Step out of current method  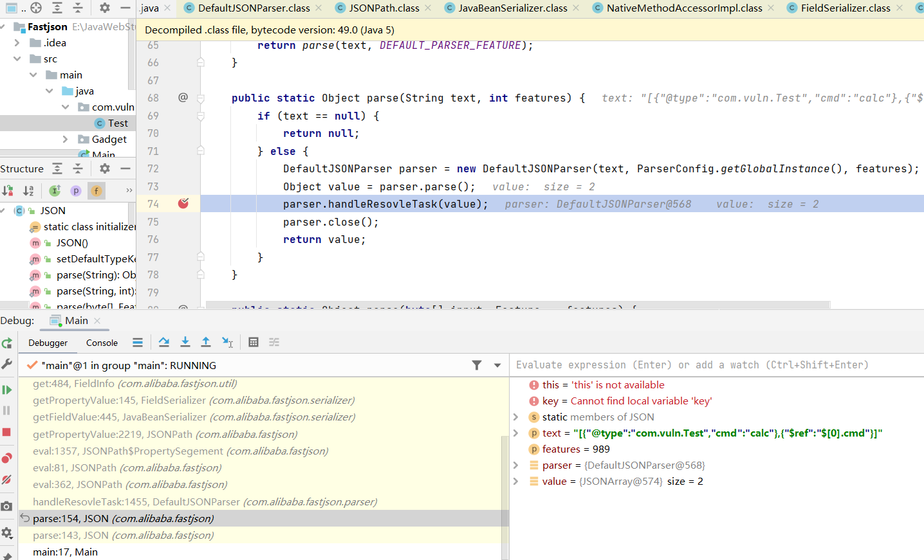(x=206, y=342)
